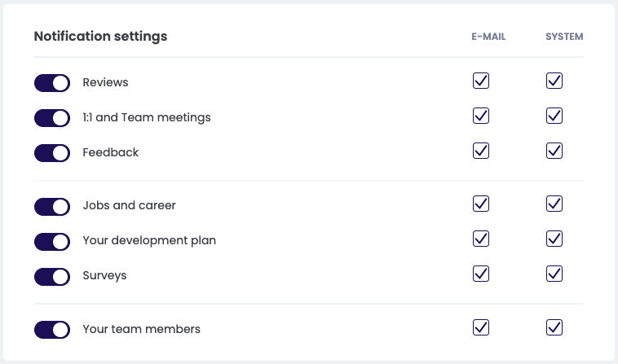Click the Your team members label
The height and width of the screenshot is (364, 618).
[x=141, y=330]
